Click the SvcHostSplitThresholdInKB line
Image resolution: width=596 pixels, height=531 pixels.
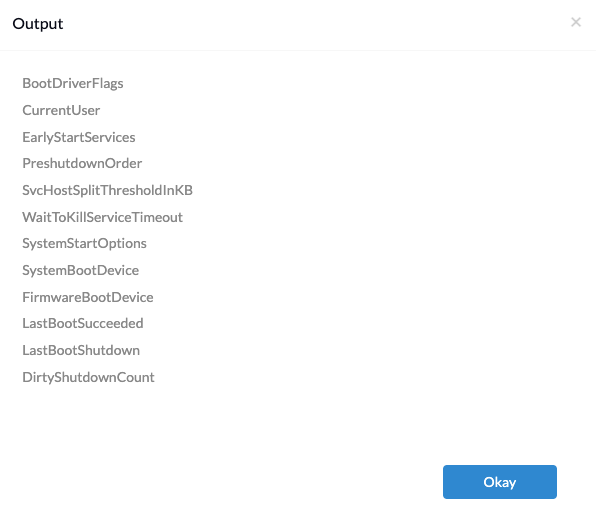pos(108,190)
